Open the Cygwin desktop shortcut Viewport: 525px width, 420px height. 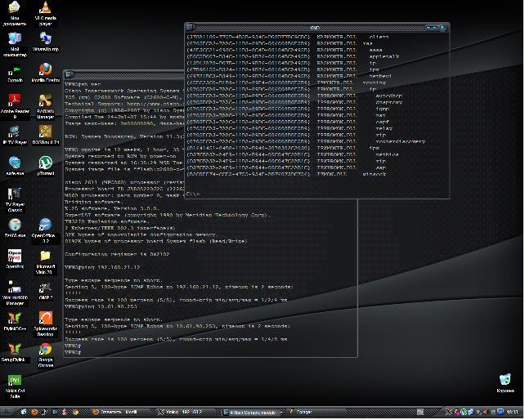coord(15,74)
